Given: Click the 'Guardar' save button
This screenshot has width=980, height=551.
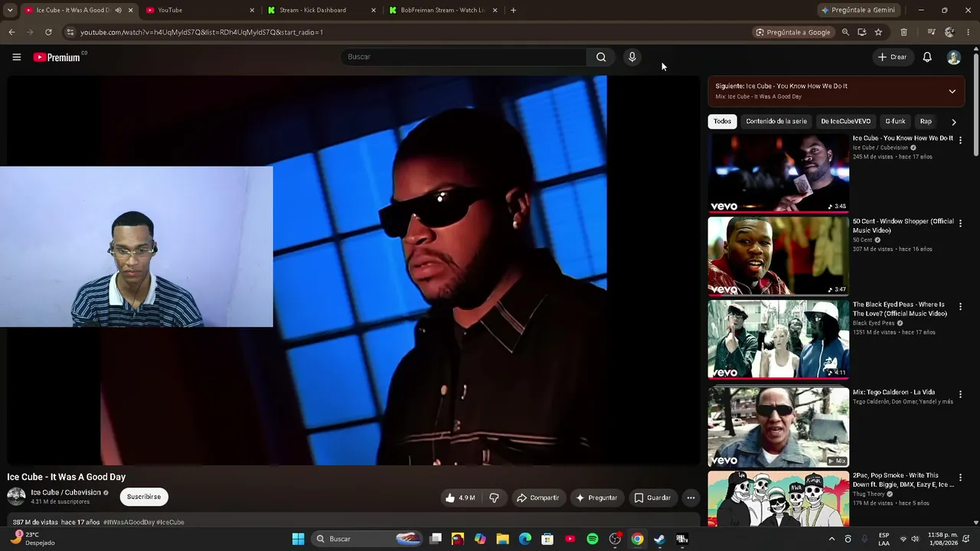Looking at the screenshot, I should point(652,497).
